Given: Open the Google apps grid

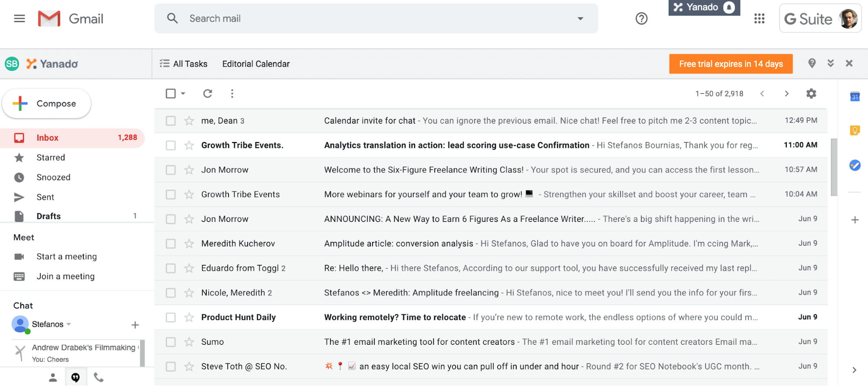Looking at the screenshot, I should point(759,19).
